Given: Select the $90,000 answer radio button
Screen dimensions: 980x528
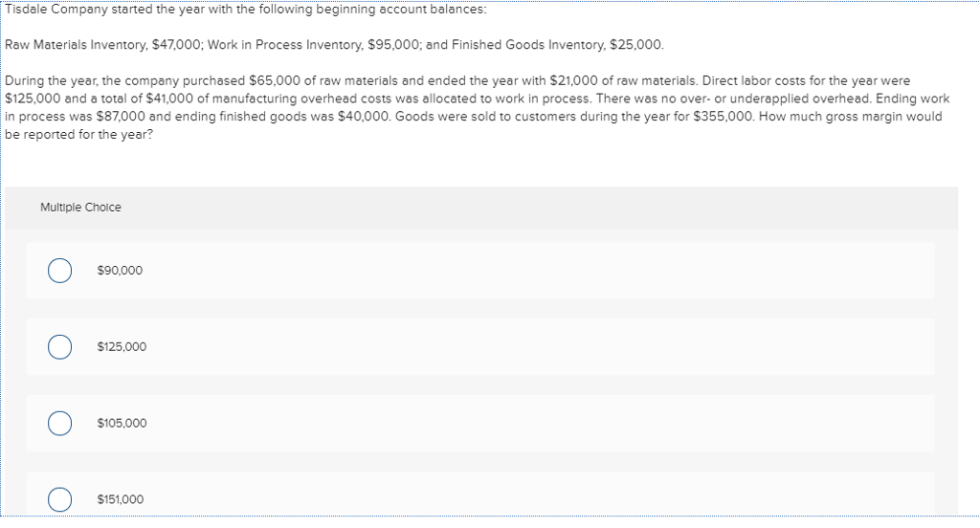Looking at the screenshot, I should click(x=59, y=271).
